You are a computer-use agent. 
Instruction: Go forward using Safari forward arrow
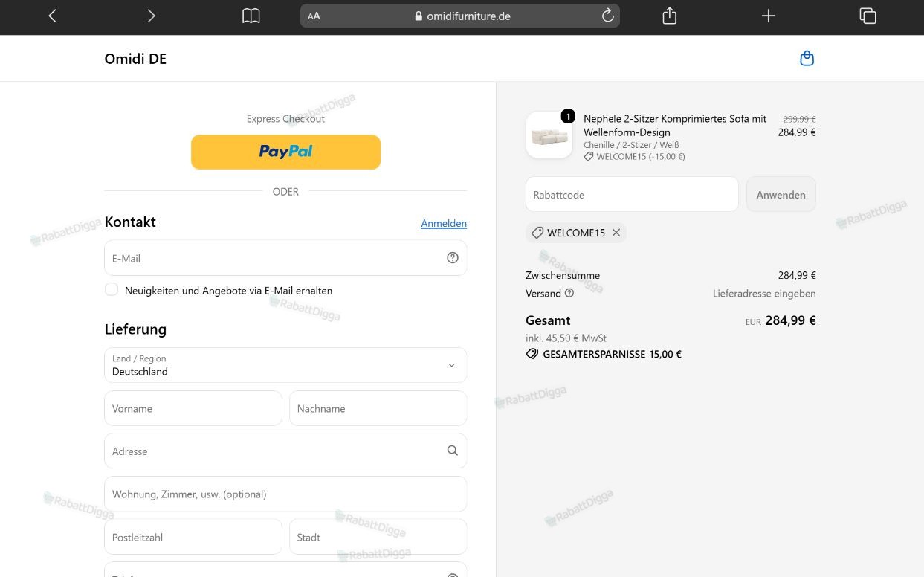(x=151, y=16)
